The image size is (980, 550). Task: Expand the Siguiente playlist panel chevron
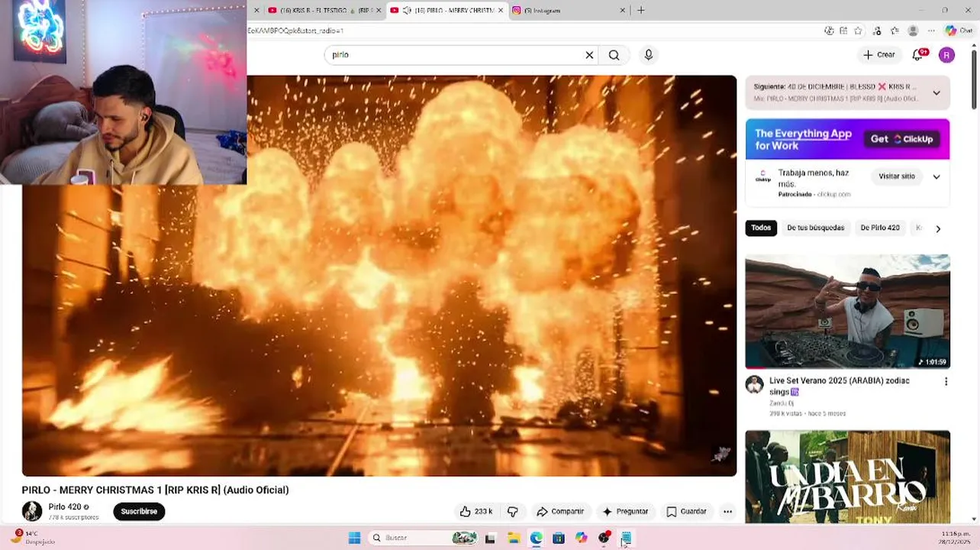click(x=936, y=93)
